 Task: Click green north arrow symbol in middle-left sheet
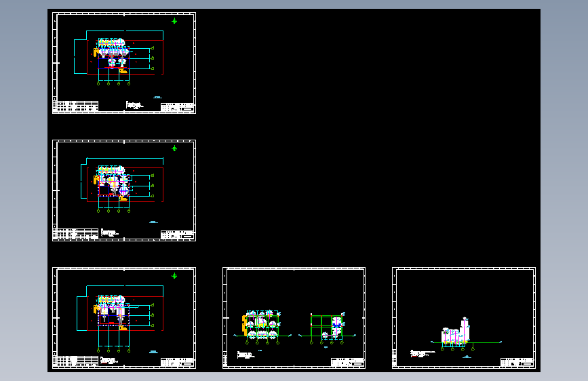174,148
